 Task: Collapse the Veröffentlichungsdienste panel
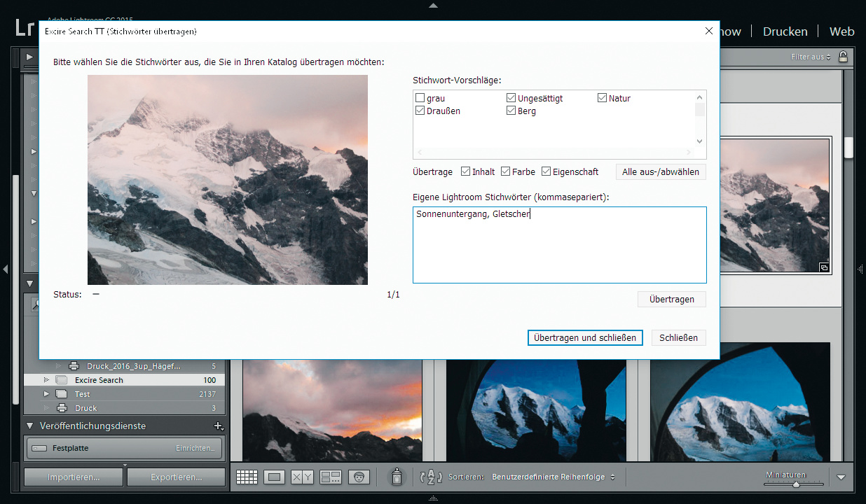point(30,426)
